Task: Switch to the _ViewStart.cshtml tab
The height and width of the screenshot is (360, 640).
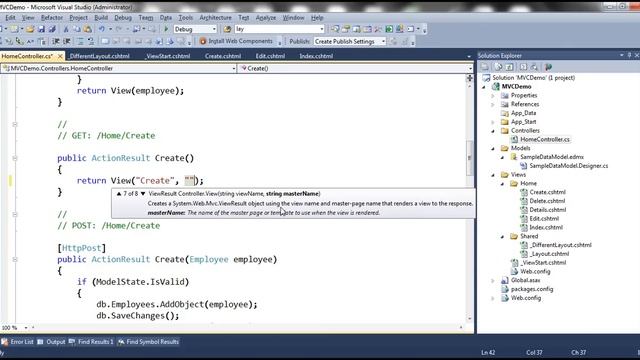Action: pyautogui.click(x=168, y=56)
